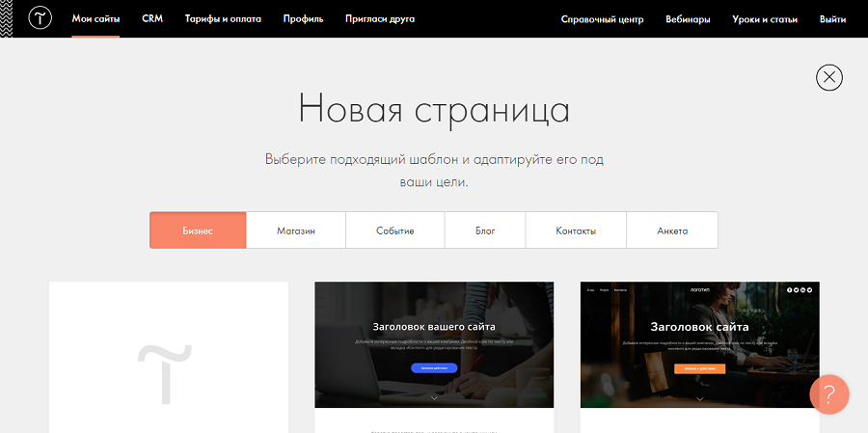
Task: Open Справочный центр
Action: (602, 19)
